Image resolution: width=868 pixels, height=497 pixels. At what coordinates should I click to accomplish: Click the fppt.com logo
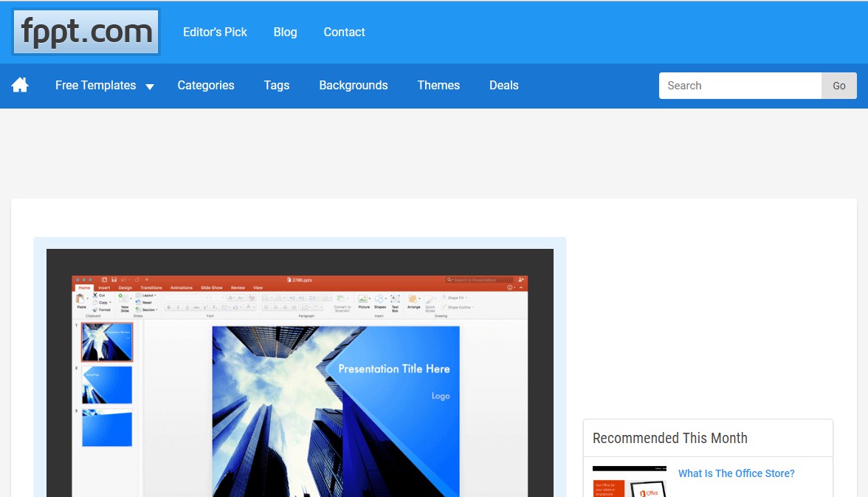point(86,32)
